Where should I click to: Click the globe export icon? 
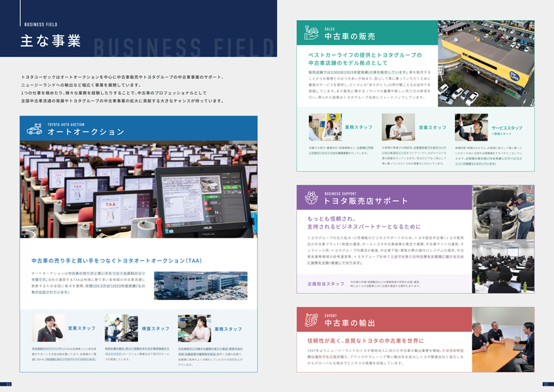click(x=311, y=320)
